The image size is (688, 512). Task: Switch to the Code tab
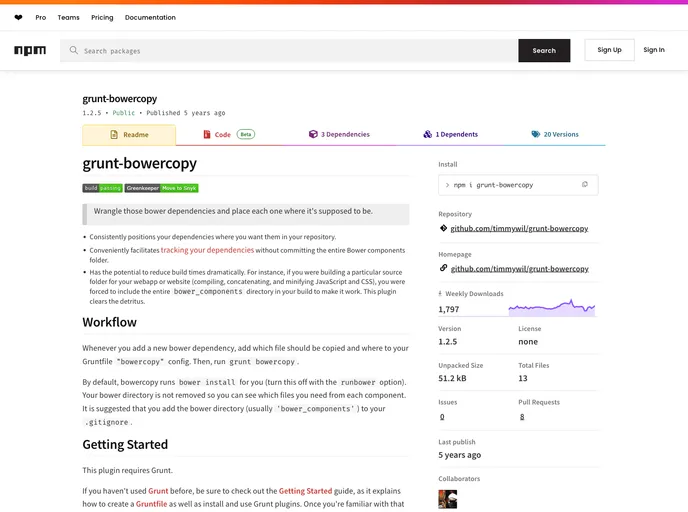pyautogui.click(x=229, y=134)
